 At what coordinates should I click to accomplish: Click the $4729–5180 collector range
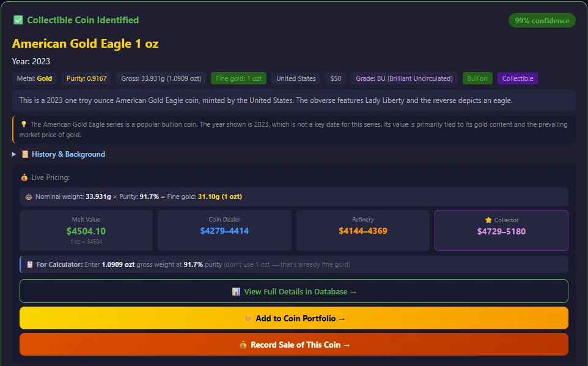501,231
